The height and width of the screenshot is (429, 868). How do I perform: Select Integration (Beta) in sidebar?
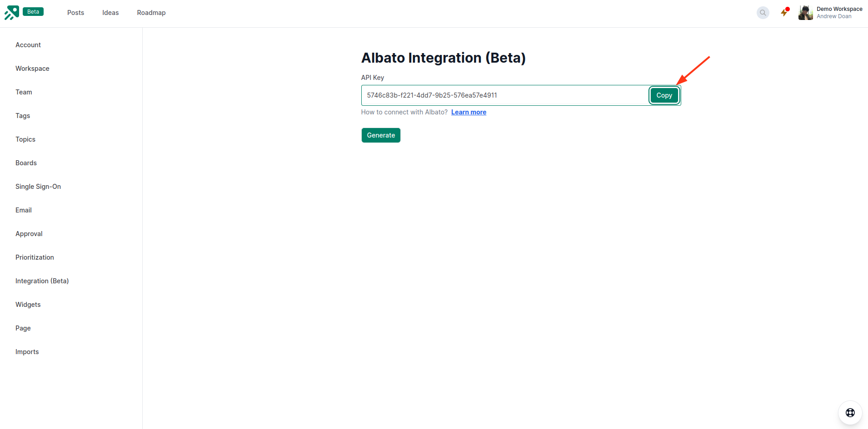(x=42, y=281)
